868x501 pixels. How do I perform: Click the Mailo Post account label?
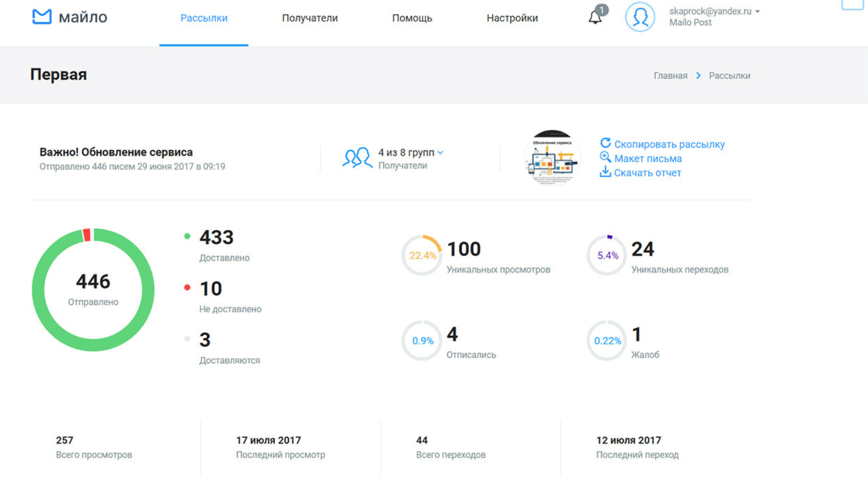point(690,22)
